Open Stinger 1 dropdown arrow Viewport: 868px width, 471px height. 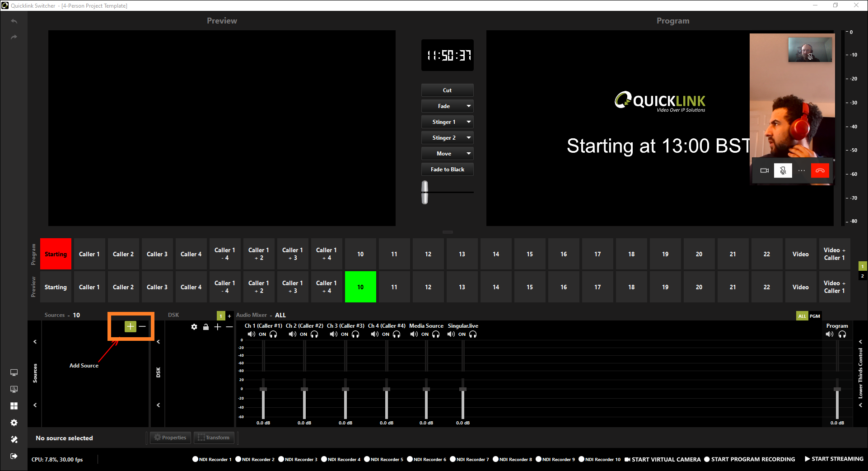click(469, 122)
